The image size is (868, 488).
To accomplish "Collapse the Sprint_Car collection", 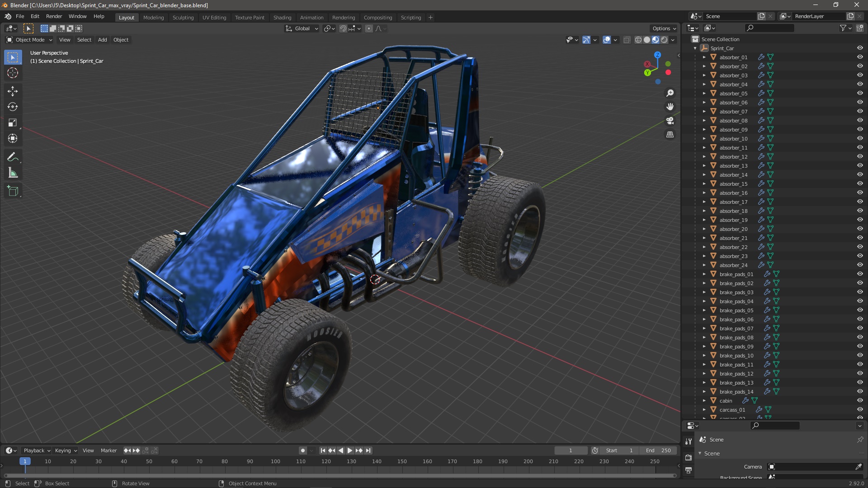I will click(695, 48).
